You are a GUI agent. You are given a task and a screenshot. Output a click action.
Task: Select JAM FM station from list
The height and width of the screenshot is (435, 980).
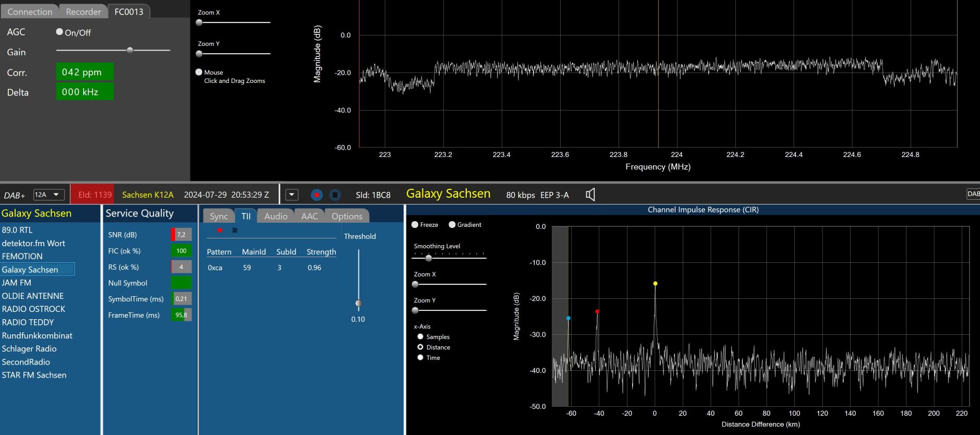[x=17, y=283]
